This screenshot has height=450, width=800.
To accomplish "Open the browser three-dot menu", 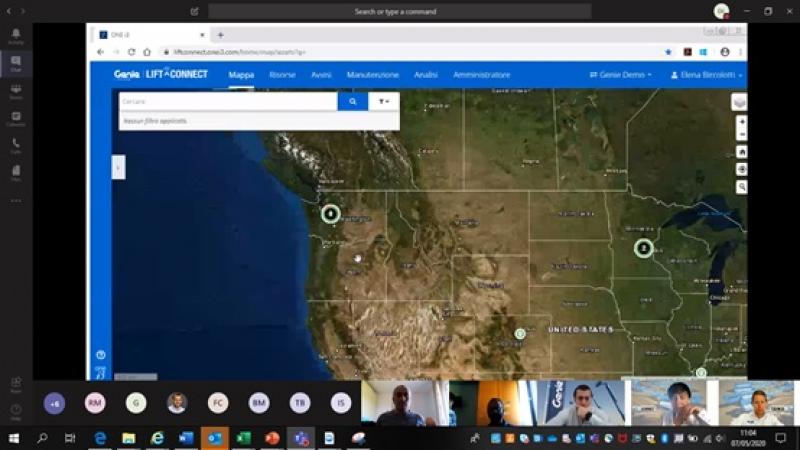I will click(740, 52).
